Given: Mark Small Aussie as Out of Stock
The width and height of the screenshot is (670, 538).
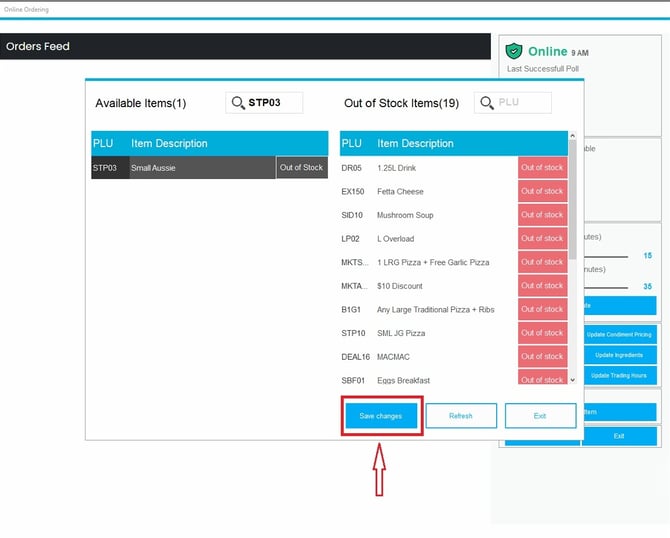Looking at the screenshot, I should pos(302,168).
